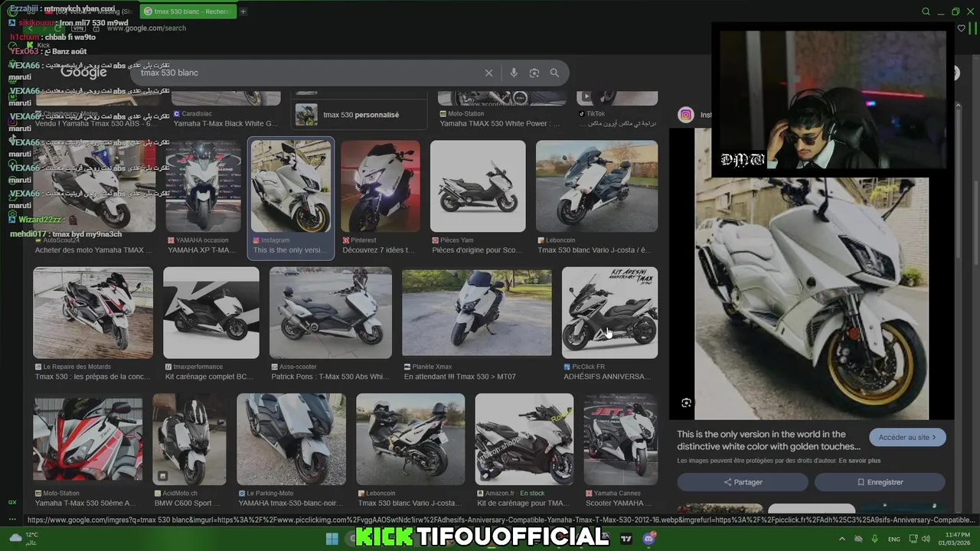This screenshot has height=551, width=980.
Task: Open the tmaxperformance 'Kit carénage complet' thumbnail
Action: pyautogui.click(x=211, y=312)
